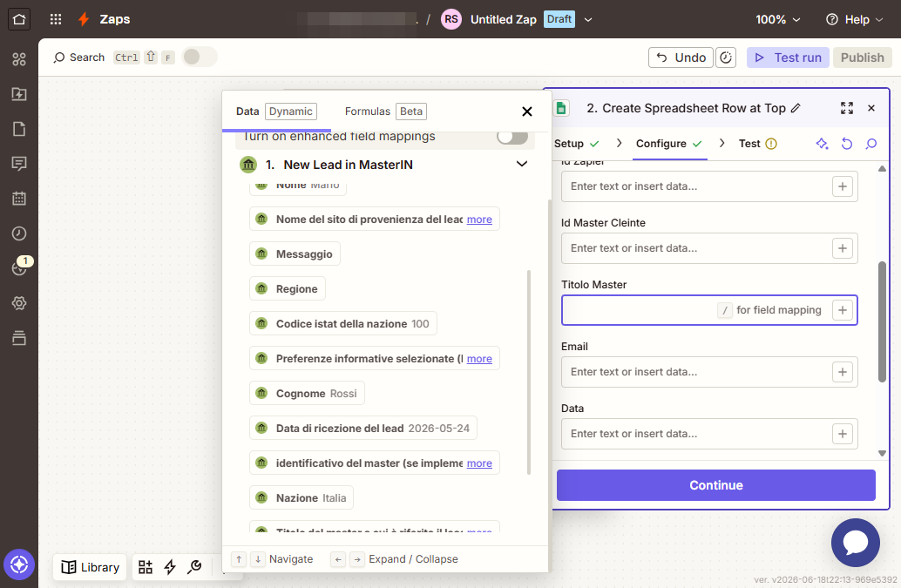Viewport: 901px width, 588px height.
Task: Click the step panel vertical scrollbar
Action: coord(882,321)
